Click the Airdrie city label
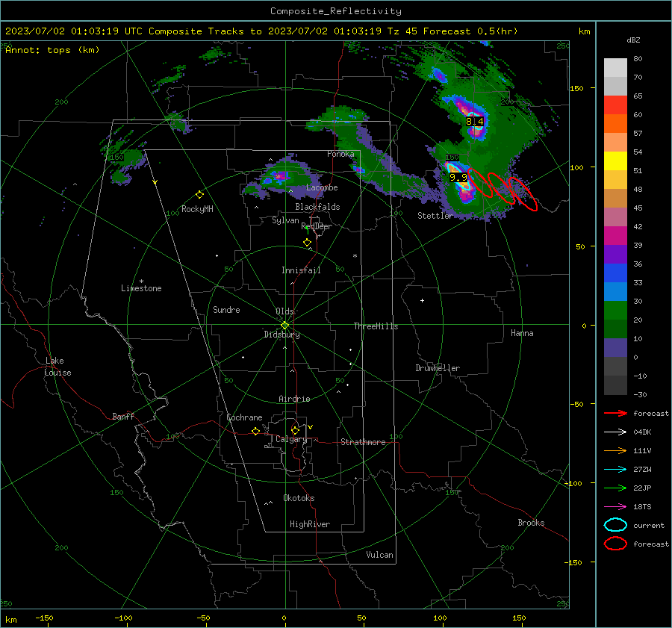This screenshot has width=672, height=628. coord(294,399)
